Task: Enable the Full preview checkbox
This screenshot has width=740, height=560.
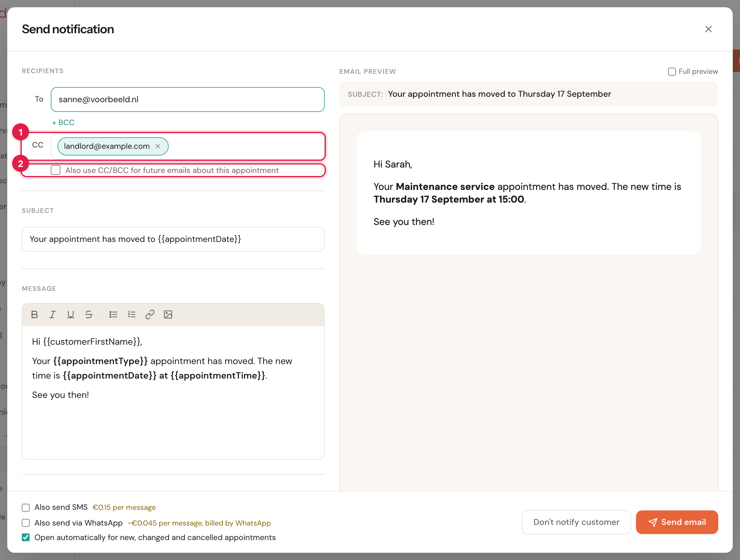Action: click(x=672, y=72)
